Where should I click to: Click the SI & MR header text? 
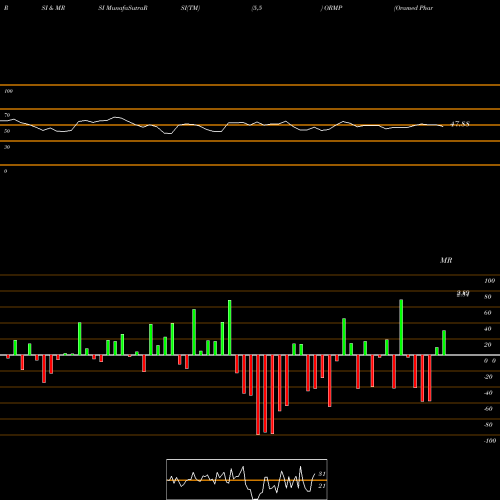53,8
